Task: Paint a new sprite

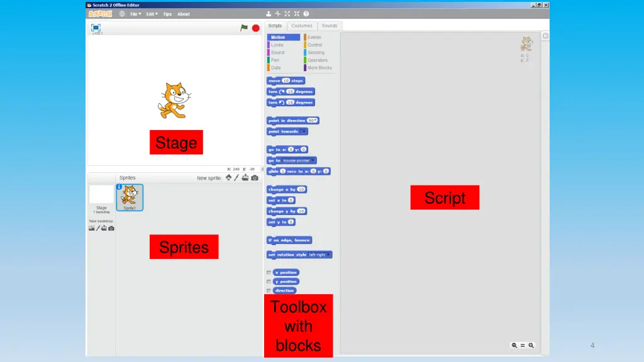Action: pyautogui.click(x=236, y=178)
